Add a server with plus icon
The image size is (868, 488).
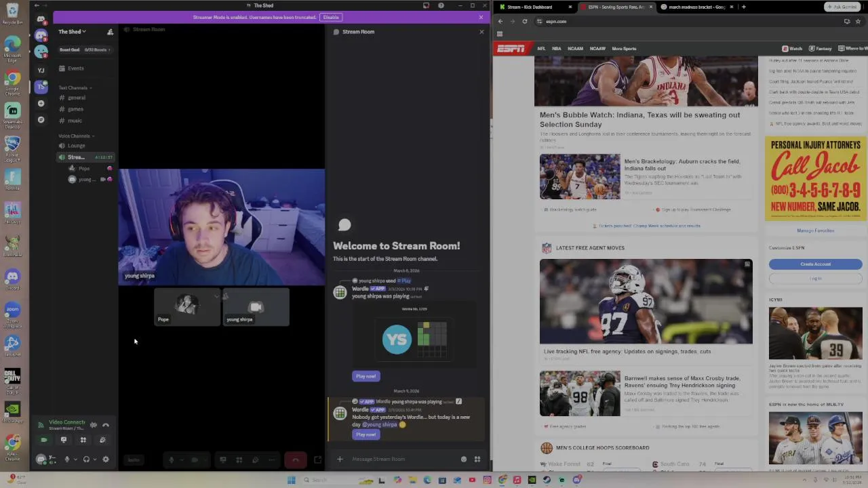pyautogui.click(x=41, y=103)
